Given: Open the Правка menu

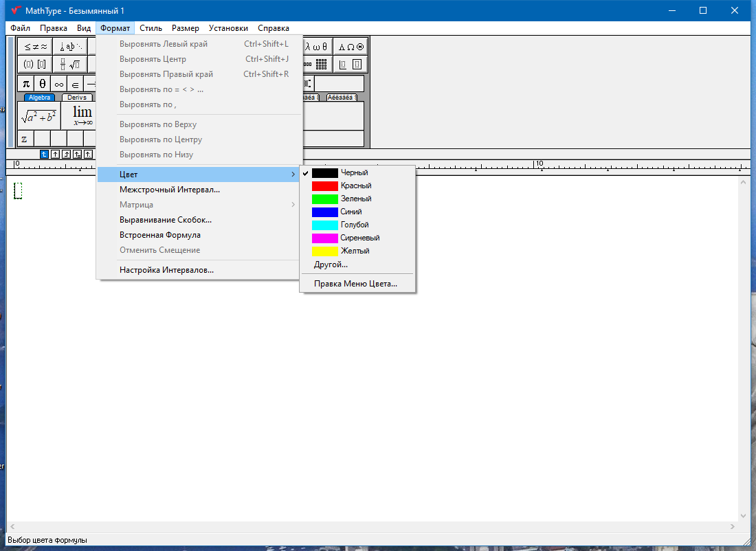Looking at the screenshot, I should (x=54, y=28).
